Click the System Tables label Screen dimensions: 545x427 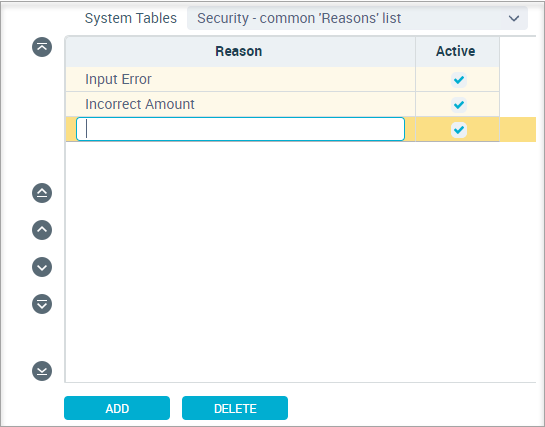(x=131, y=18)
